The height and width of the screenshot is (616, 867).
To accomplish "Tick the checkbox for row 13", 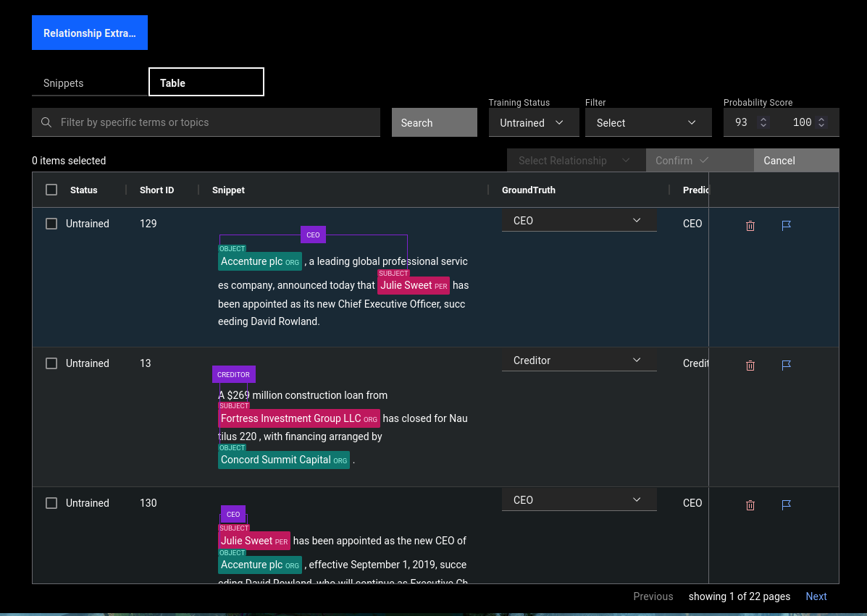I will coord(51,363).
